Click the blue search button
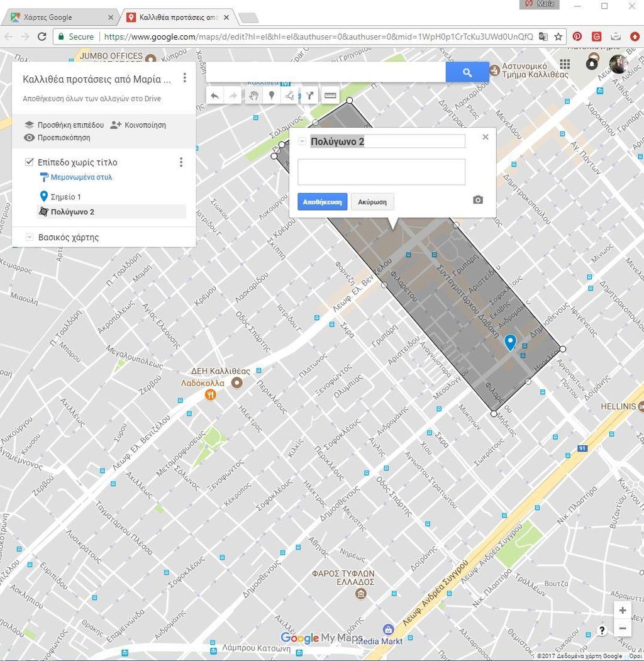 (467, 72)
